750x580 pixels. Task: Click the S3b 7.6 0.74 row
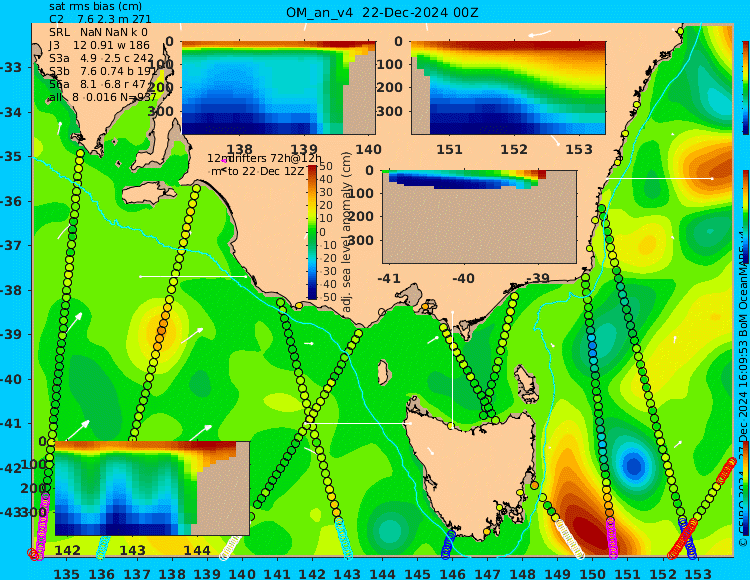point(103,71)
